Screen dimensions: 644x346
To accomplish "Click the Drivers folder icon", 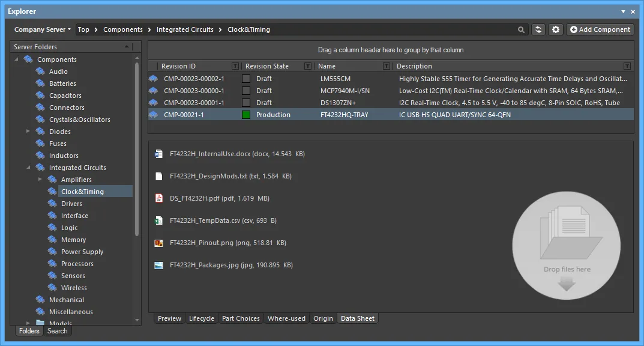I will click(x=52, y=204).
